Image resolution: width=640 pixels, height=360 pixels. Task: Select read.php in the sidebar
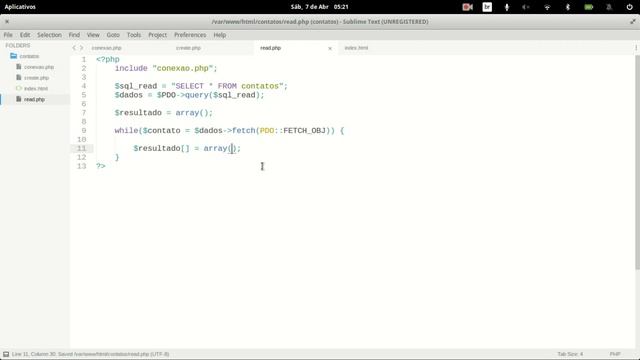[x=34, y=99]
